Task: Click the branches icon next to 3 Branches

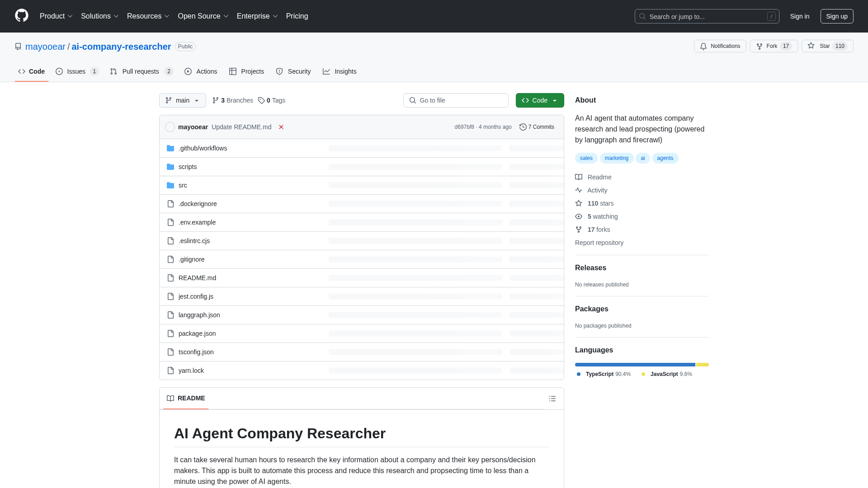Action: click(216, 100)
